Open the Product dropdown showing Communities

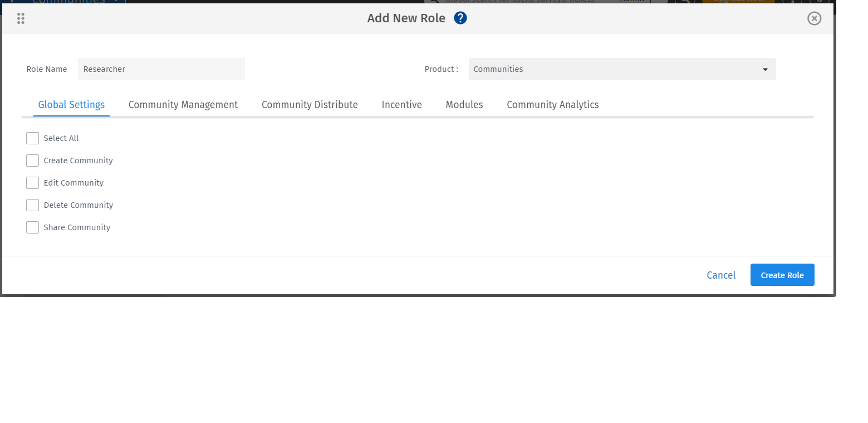click(x=622, y=69)
